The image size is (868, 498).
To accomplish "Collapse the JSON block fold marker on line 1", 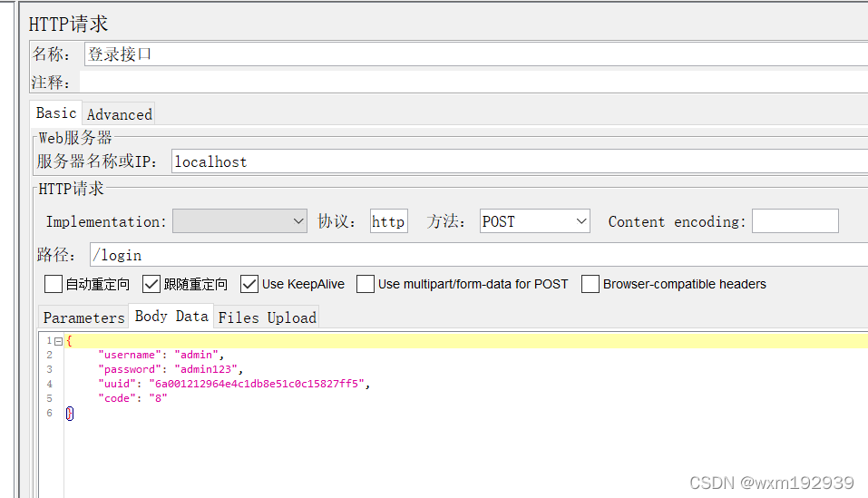I will [58, 341].
